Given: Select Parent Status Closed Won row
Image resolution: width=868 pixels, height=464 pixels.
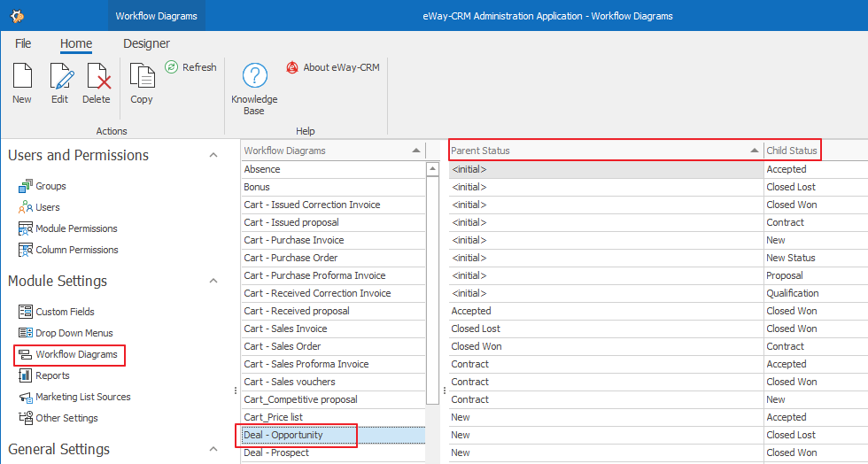Looking at the screenshot, I should coord(606,346).
